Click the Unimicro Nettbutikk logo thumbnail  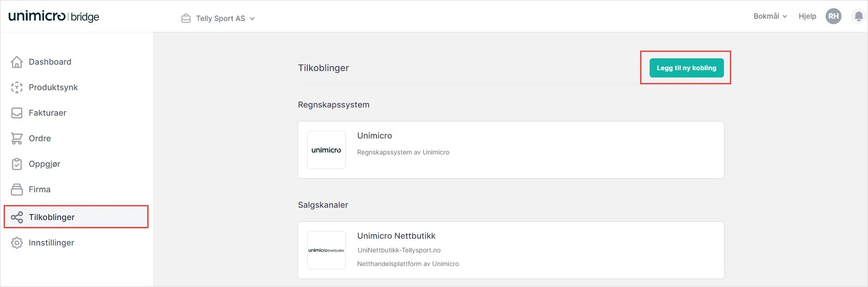click(326, 250)
